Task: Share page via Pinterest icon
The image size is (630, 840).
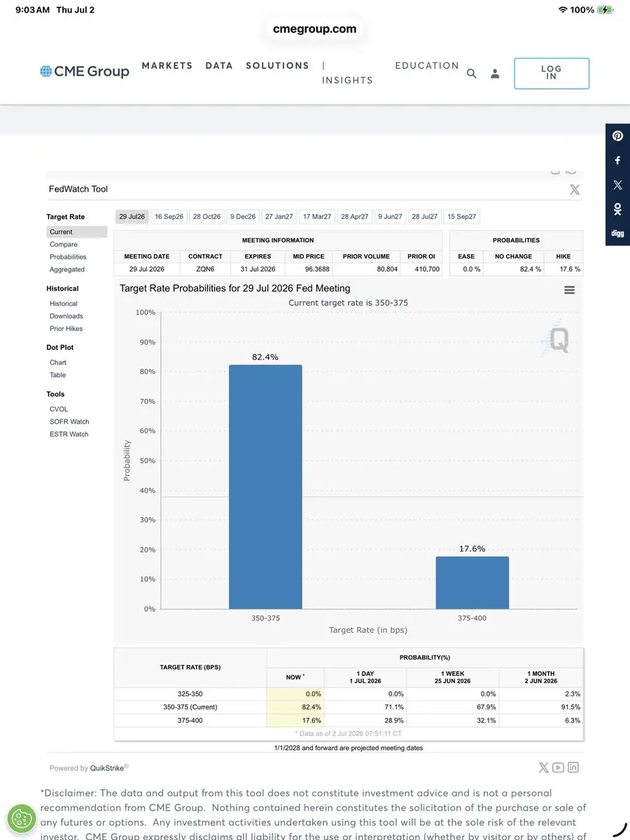Action: pyautogui.click(x=617, y=136)
